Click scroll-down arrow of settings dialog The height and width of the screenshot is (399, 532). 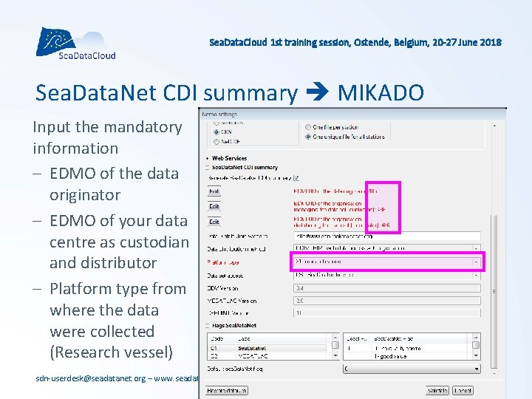[x=494, y=374]
